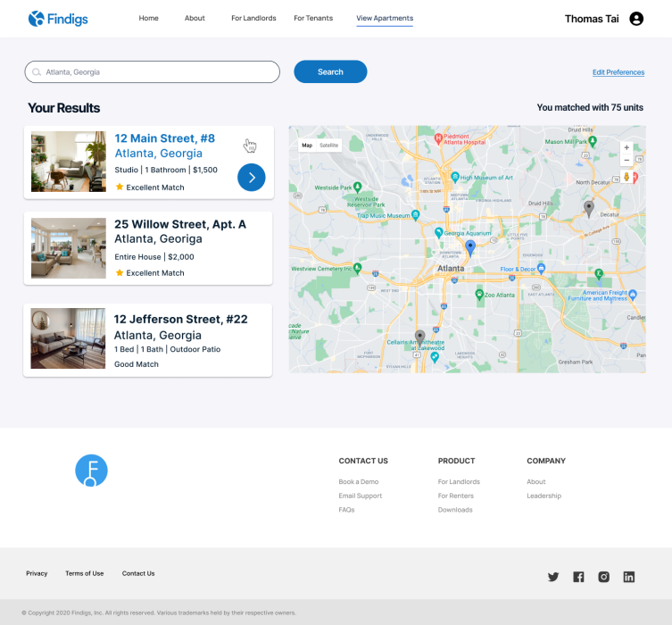Click the Edit Preferences link
The height and width of the screenshot is (625, 672).
618,72
